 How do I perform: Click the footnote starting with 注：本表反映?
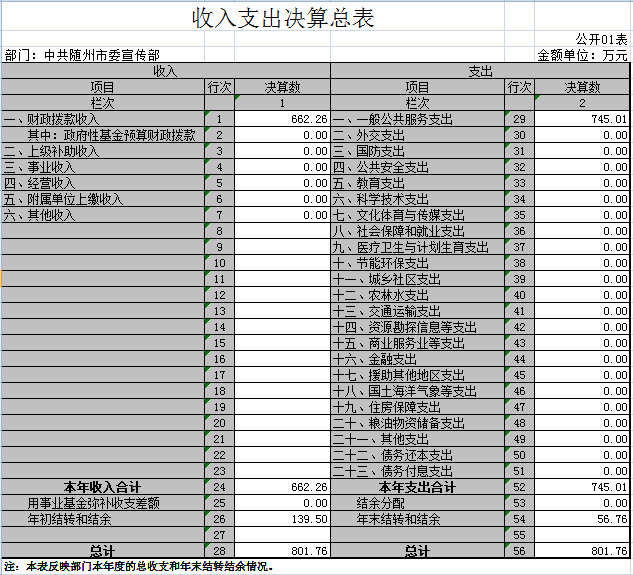coord(139,566)
